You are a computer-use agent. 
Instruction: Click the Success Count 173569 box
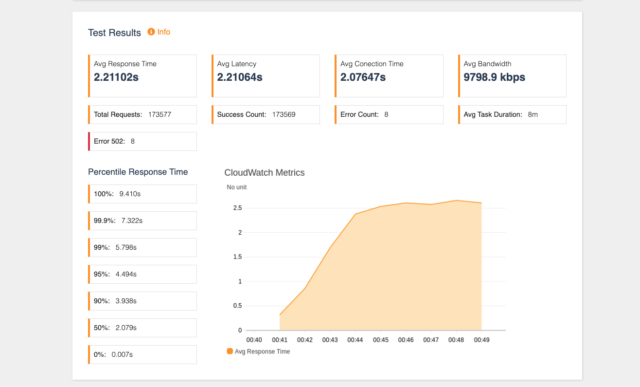pos(266,115)
